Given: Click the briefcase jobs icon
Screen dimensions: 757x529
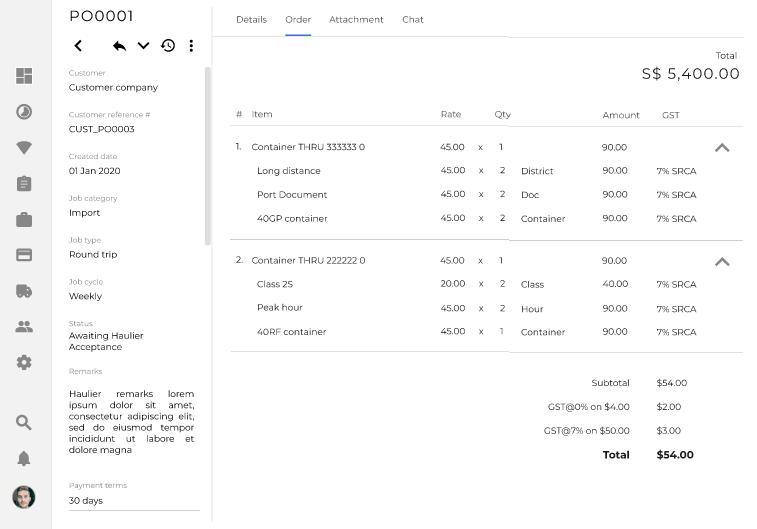Looking at the screenshot, I should point(24,220).
